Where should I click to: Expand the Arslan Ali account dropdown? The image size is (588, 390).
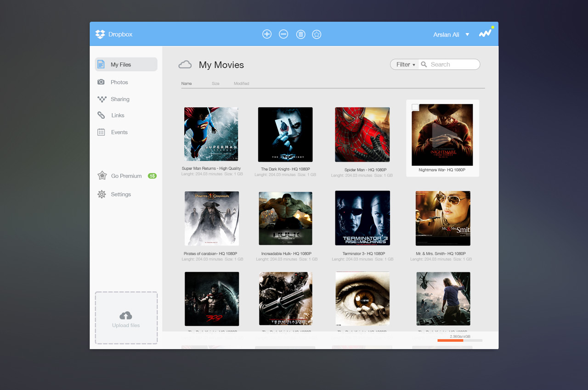[467, 35]
